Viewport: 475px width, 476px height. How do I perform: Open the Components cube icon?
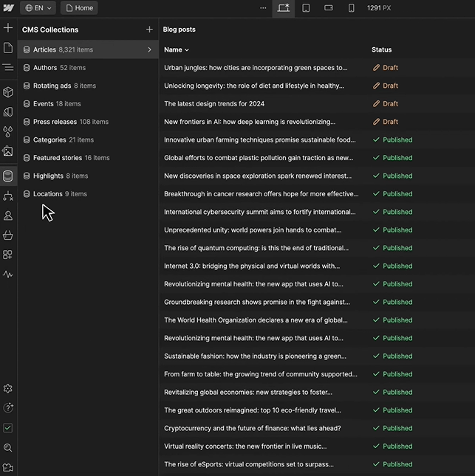pyautogui.click(x=8, y=92)
